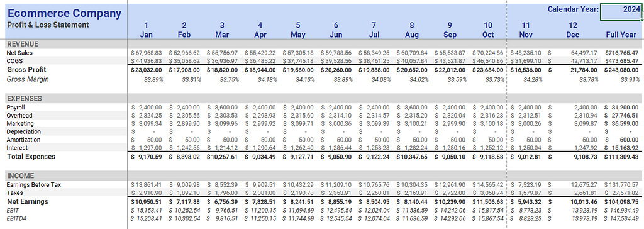
Task: Select Full Year Payroll $31,200.00
Action: click(622, 108)
